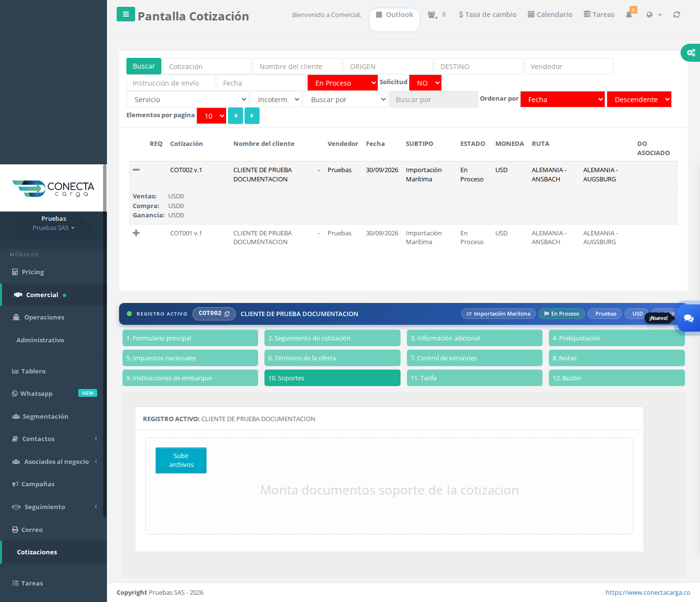This screenshot has height=602, width=700.
Task: Expand the Pruebas SAS company menu
Action: pyautogui.click(x=53, y=228)
